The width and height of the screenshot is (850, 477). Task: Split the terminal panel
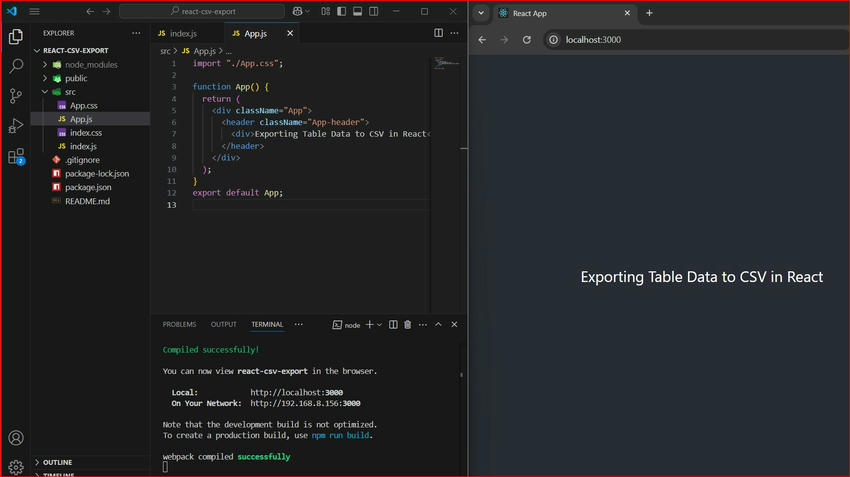[393, 325]
